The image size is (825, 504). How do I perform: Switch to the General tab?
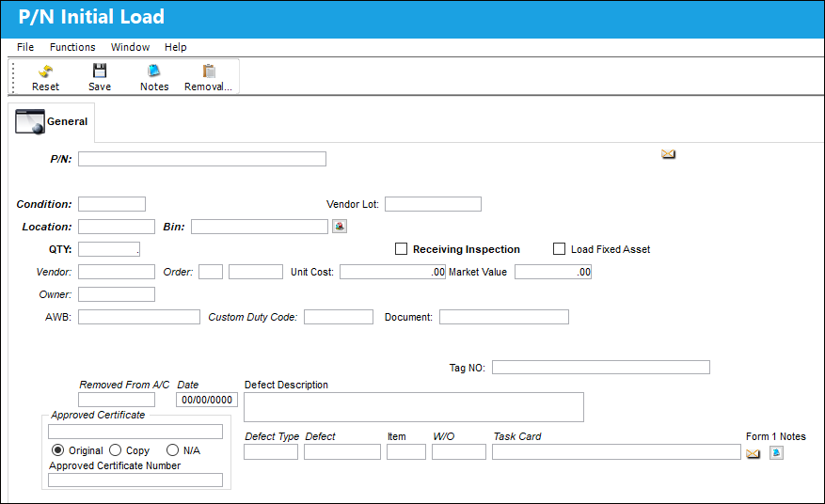[52, 121]
